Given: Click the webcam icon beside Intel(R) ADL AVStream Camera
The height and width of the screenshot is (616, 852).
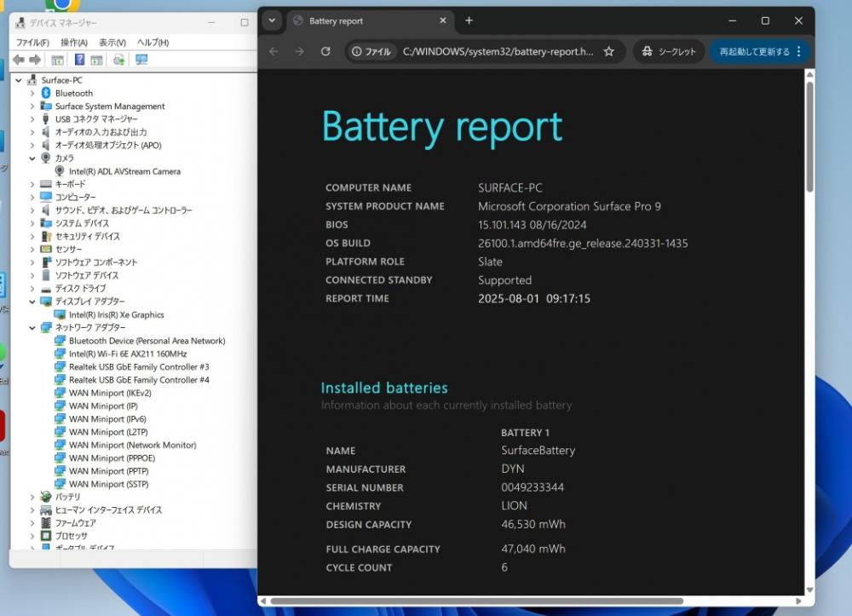Looking at the screenshot, I should coord(60,171).
